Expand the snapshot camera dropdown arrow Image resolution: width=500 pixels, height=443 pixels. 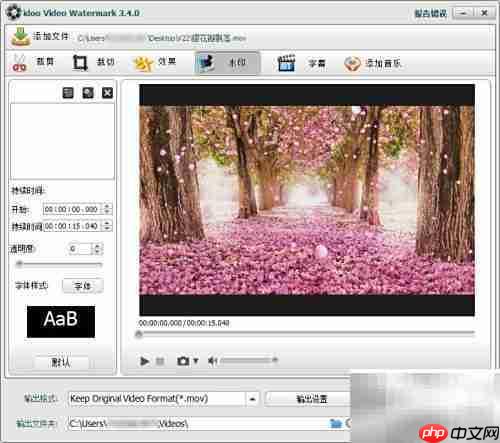pos(196,361)
